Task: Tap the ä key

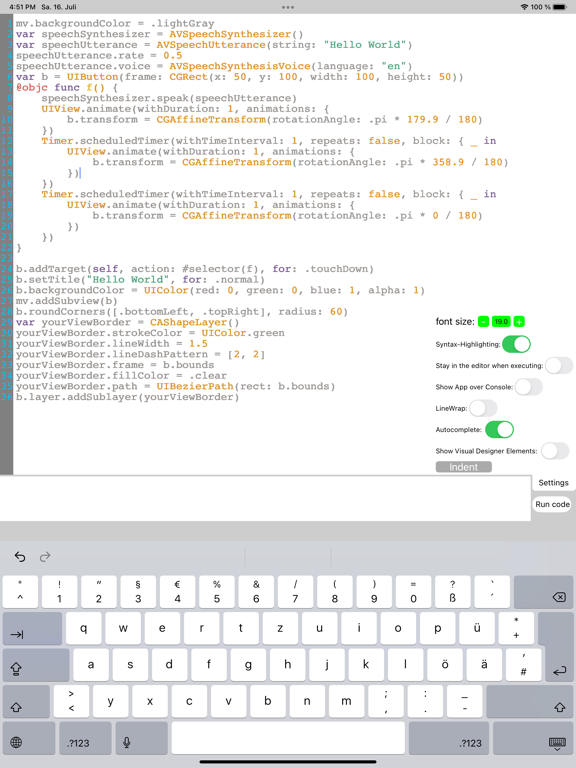Action: [484, 665]
